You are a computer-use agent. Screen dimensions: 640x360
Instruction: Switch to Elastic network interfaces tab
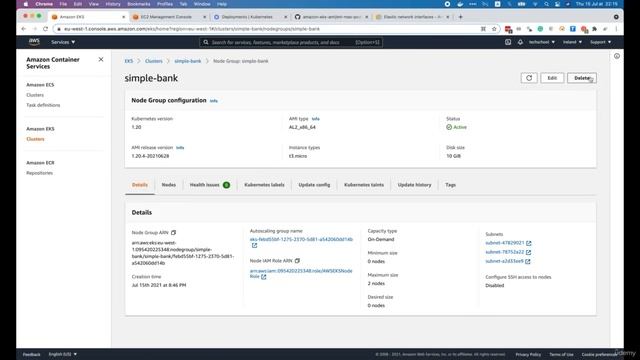412,17
